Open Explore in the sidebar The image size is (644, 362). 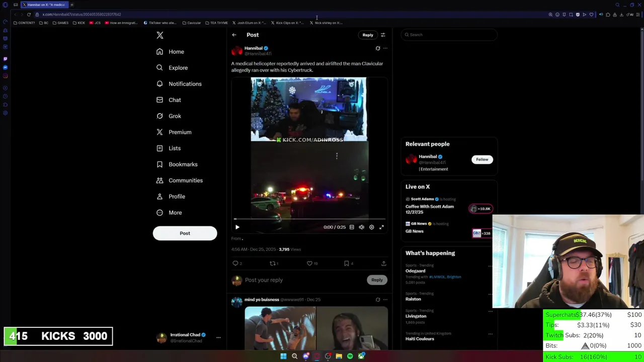click(172, 68)
